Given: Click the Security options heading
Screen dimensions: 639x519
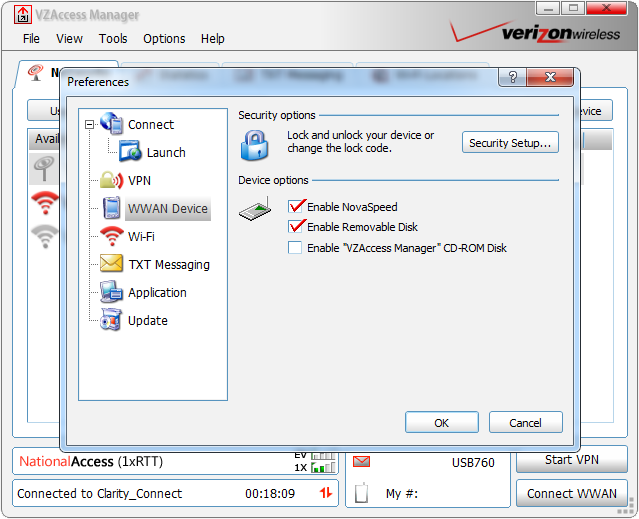Looking at the screenshot, I should (277, 115).
